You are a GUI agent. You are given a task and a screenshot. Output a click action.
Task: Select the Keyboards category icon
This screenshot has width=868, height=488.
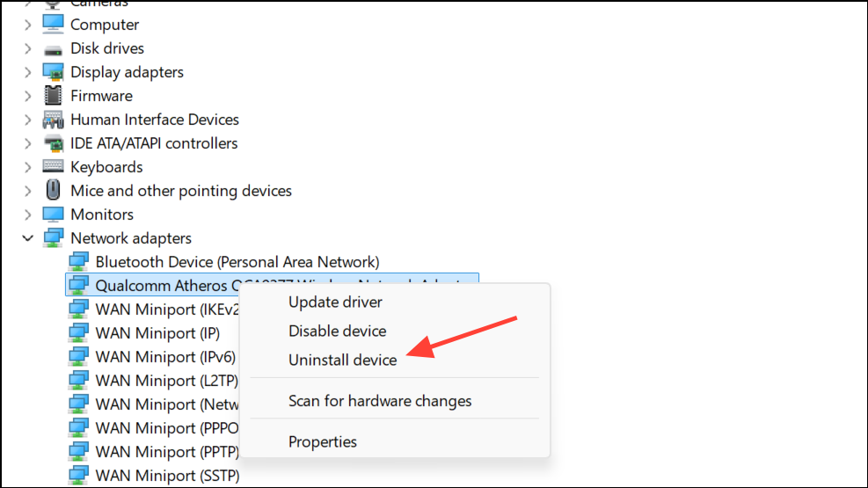pyautogui.click(x=53, y=166)
